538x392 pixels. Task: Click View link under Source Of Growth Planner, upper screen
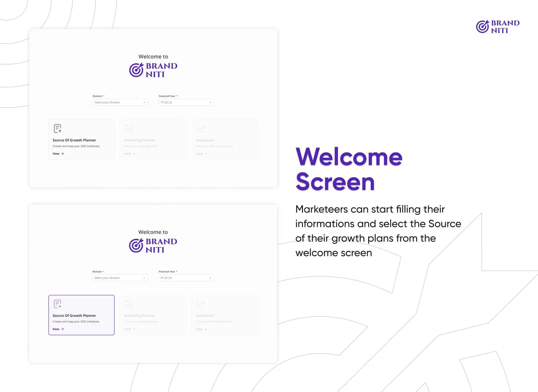pos(58,154)
